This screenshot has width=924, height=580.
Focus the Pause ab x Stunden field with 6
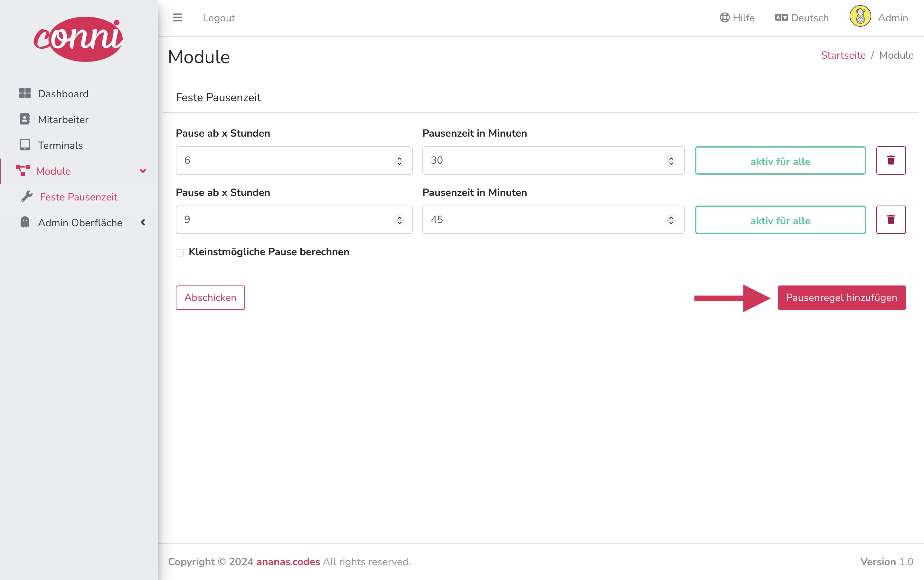point(294,160)
